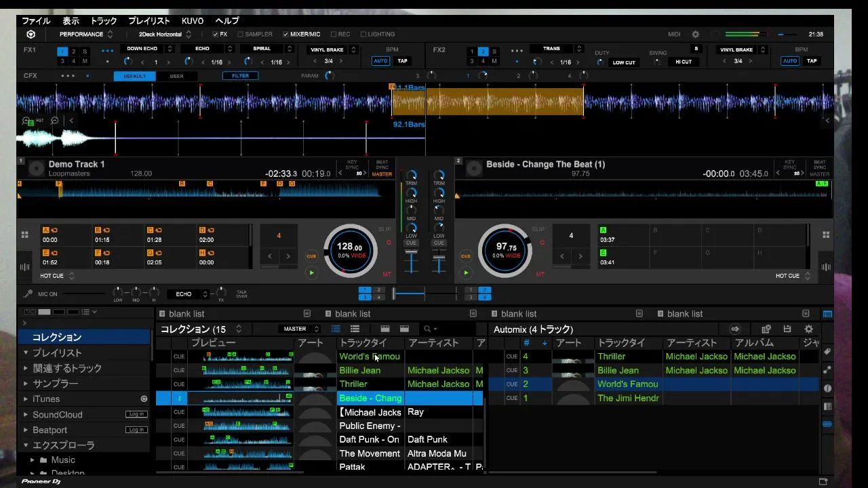Click the browser layout icon right of blank lists

click(x=827, y=314)
